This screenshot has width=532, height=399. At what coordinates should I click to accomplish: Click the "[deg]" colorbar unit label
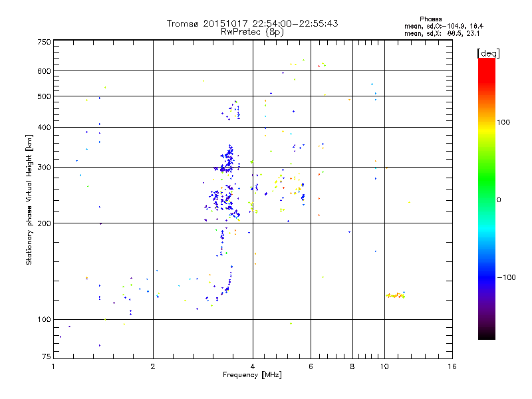(488, 53)
